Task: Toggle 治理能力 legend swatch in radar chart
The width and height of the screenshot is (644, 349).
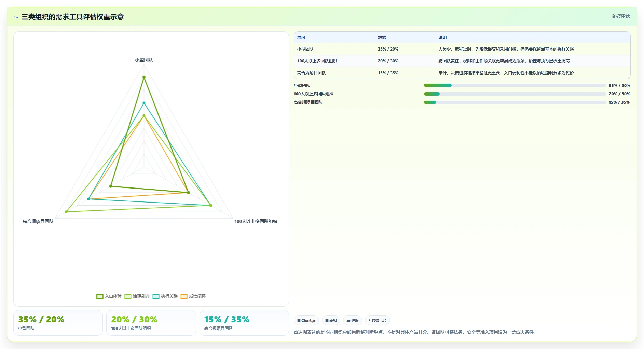Action: pos(128,296)
